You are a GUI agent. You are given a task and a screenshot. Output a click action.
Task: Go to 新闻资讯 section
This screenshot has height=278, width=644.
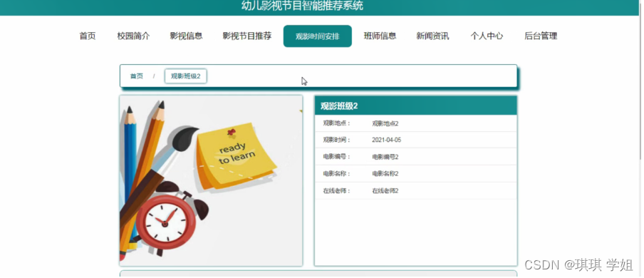432,36
